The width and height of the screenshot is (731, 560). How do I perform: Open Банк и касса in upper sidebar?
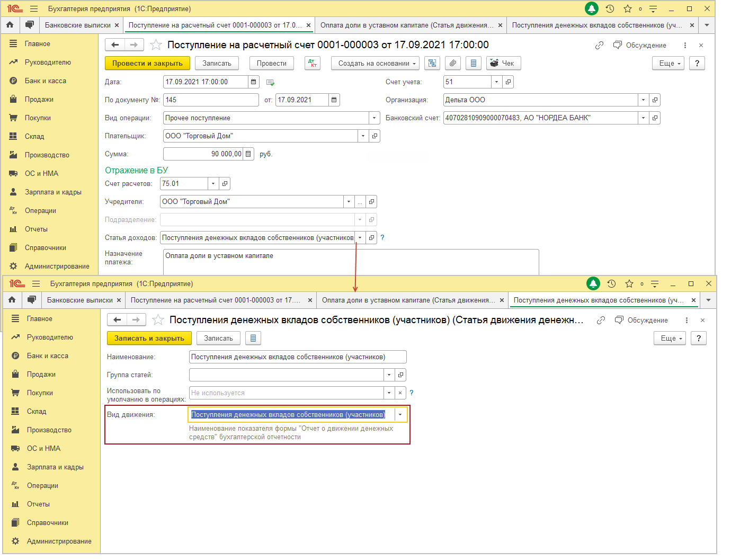coord(46,81)
